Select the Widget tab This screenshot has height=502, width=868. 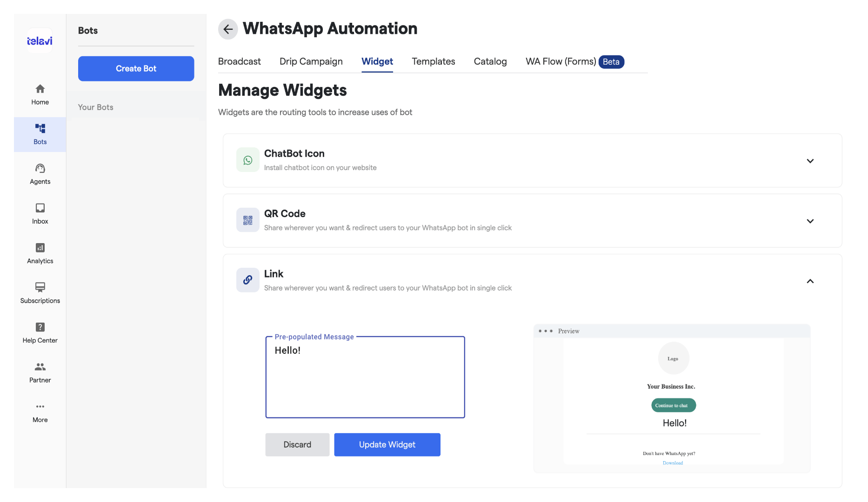[377, 61]
